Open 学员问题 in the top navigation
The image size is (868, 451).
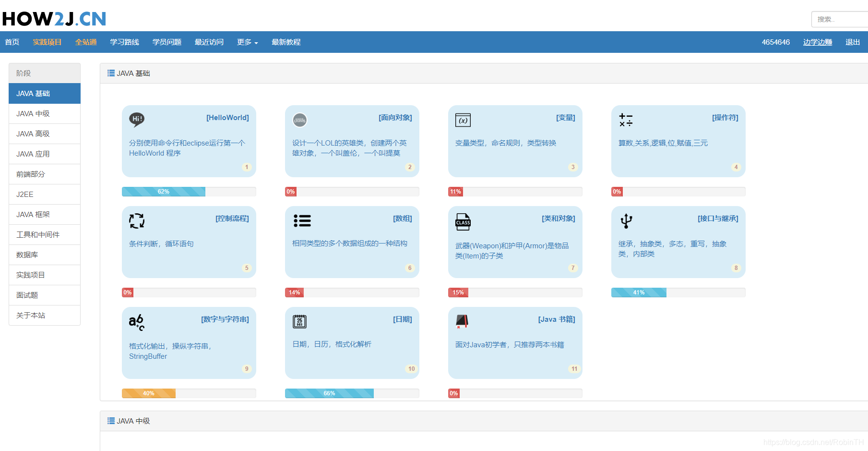click(x=167, y=42)
